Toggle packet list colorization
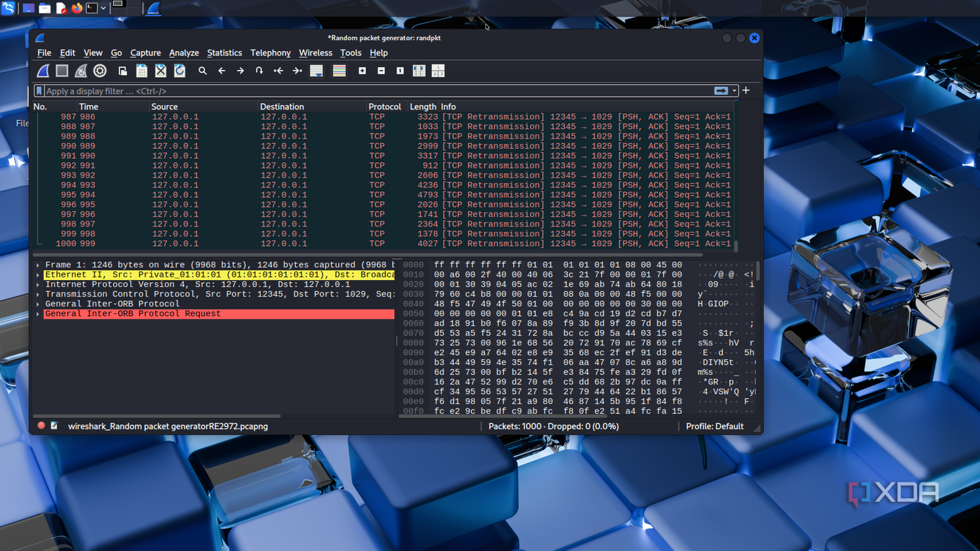The width and height of the screenshot is (980, 551). point(339,71)
